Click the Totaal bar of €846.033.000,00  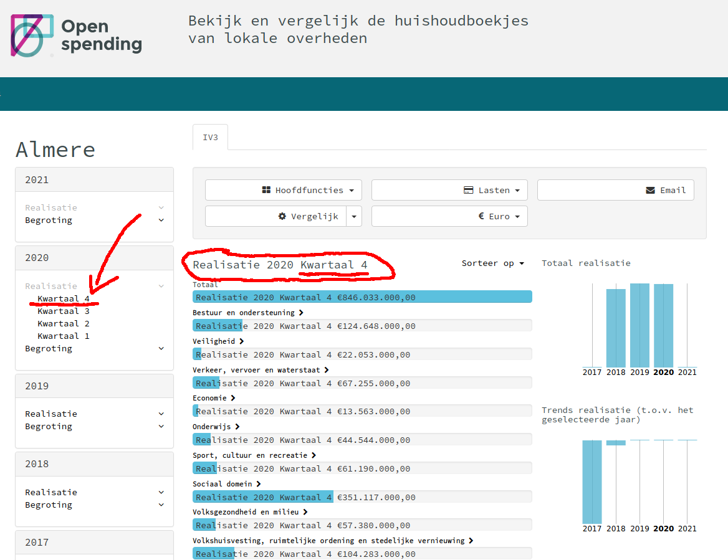362,297
